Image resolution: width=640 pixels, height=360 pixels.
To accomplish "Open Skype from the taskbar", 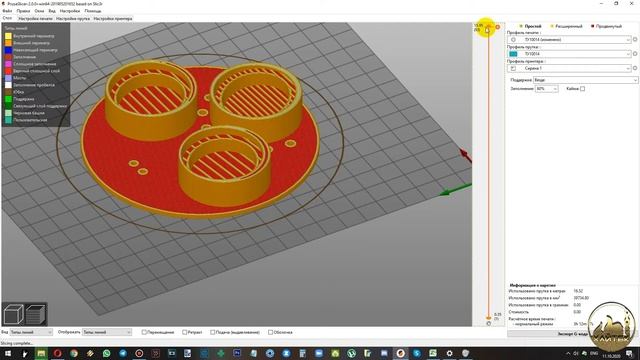I will click(417, 353).
